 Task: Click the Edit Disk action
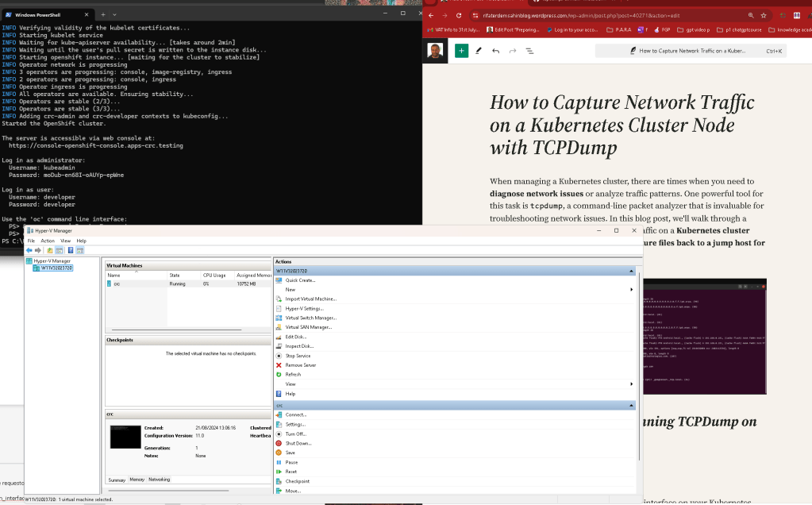[296, 337]
